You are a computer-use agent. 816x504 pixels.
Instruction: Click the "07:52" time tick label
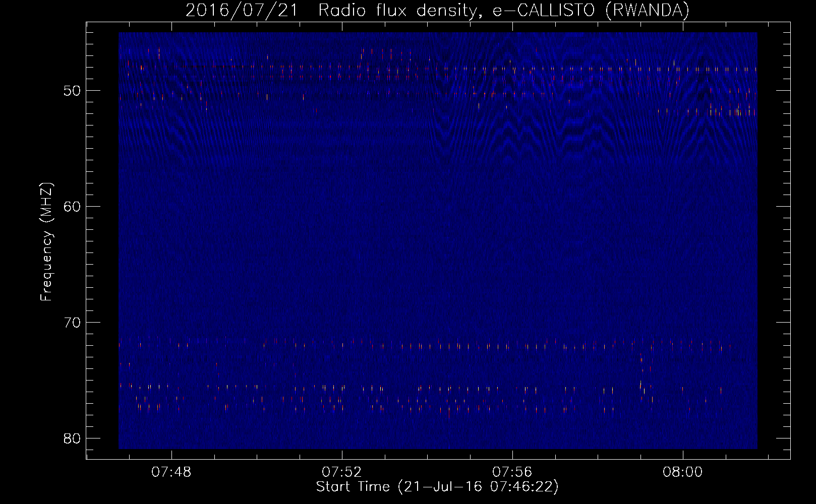pos(342,472)
